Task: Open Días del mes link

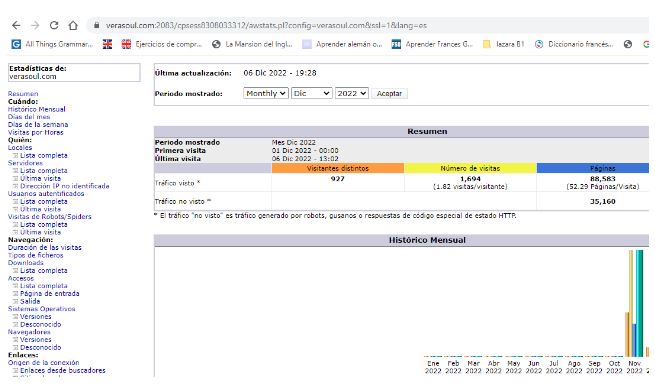Action: (x=29, y=117)
